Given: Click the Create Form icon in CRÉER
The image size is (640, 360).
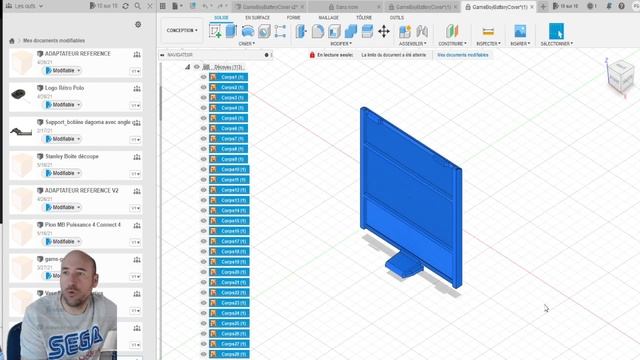Looking at the screenshot, I should pyautogui.click(x=280, y=31).
